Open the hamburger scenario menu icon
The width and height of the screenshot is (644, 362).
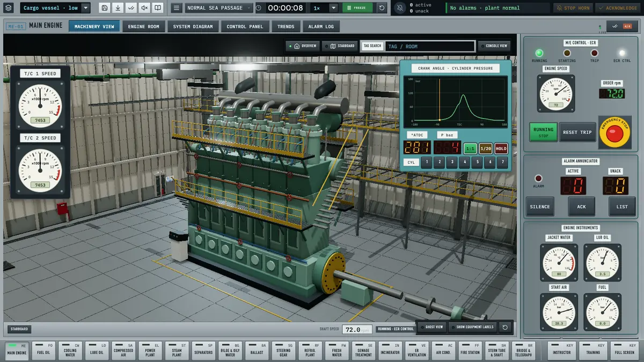click(177, 8)
